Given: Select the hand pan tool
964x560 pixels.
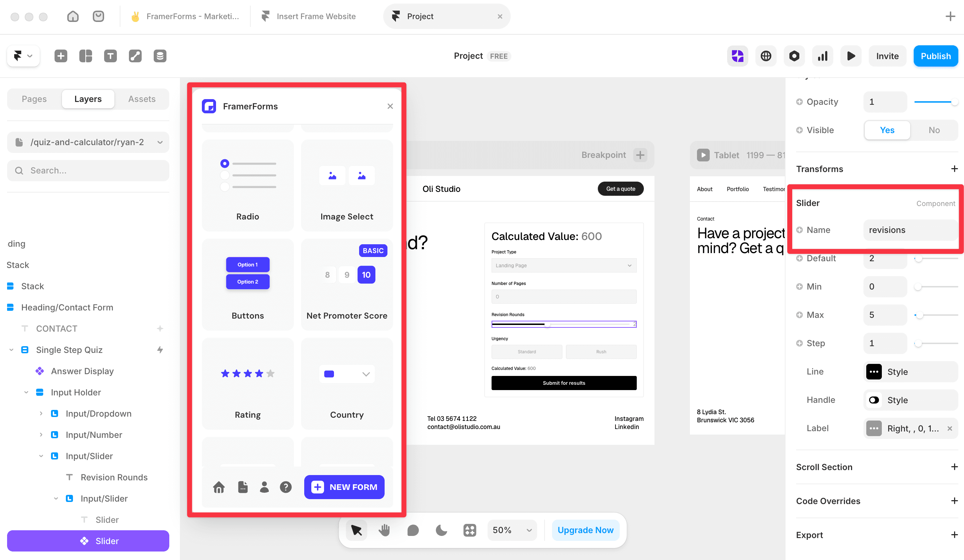Looking at the screenshot, I should 385,530.
